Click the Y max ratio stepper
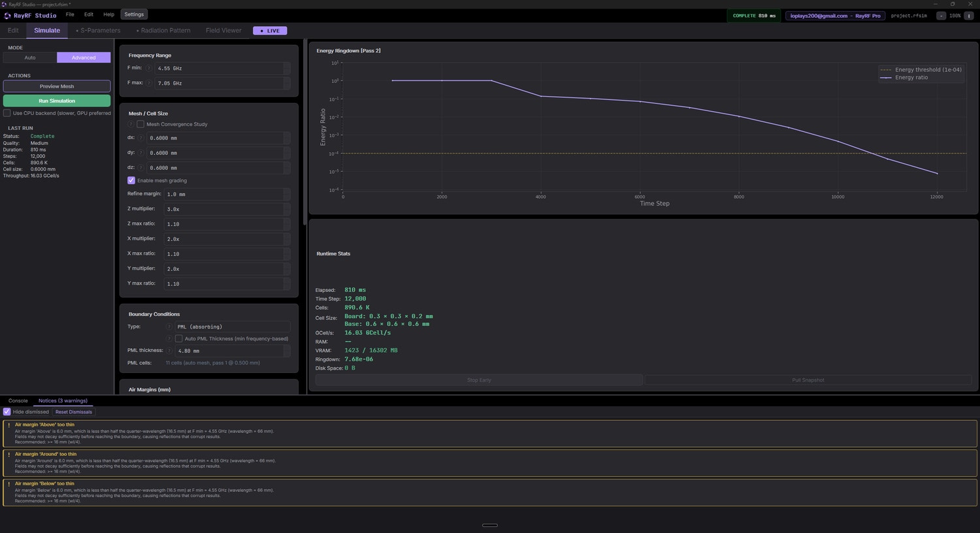This screenshot has height=533, width=980. click(287, 283)
